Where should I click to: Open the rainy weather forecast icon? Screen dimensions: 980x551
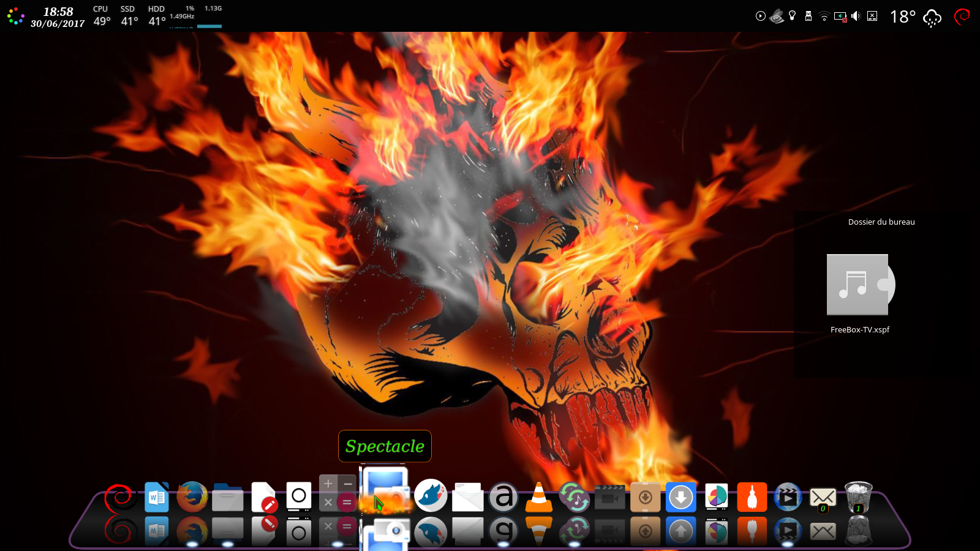(x=932, y=18)
